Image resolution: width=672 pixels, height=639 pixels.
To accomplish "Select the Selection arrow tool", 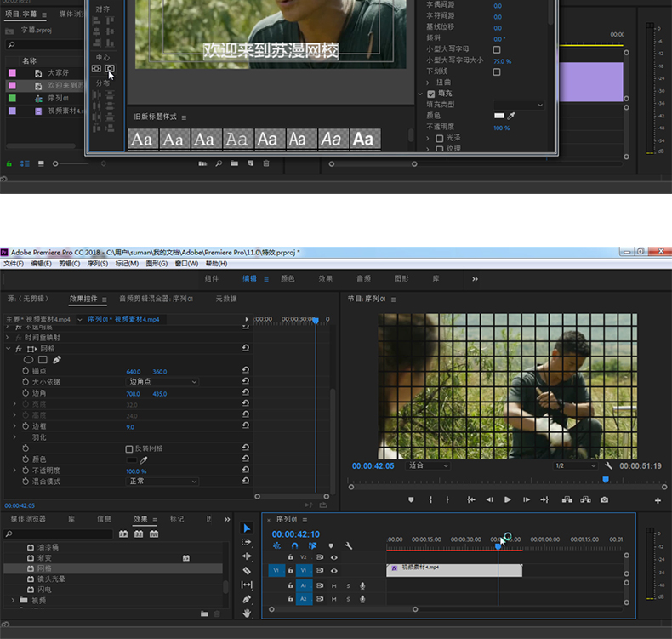I will (x=247, y=528).
